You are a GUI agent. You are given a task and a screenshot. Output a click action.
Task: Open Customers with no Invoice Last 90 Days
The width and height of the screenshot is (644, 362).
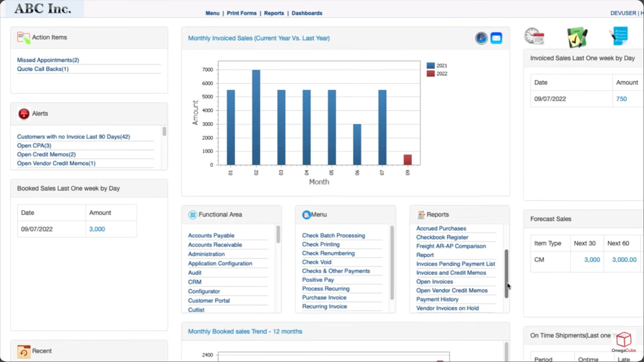coord(73,137)
